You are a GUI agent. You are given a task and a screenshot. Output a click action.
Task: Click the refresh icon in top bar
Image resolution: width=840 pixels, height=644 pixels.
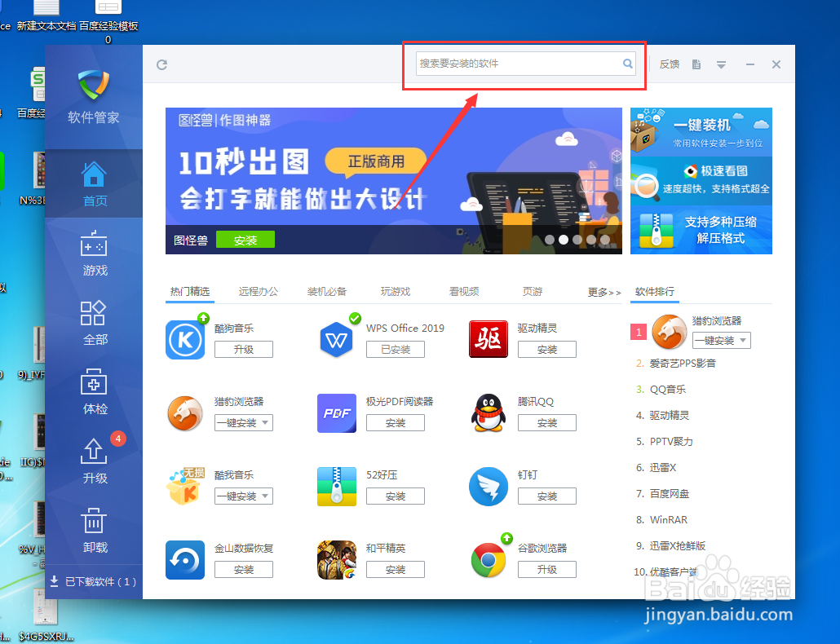coord(161,64)
